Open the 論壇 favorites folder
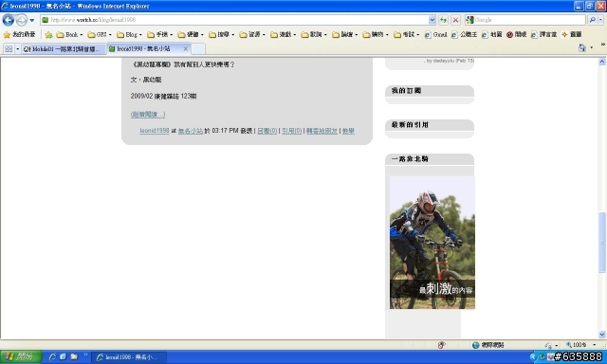 [344, 35]
